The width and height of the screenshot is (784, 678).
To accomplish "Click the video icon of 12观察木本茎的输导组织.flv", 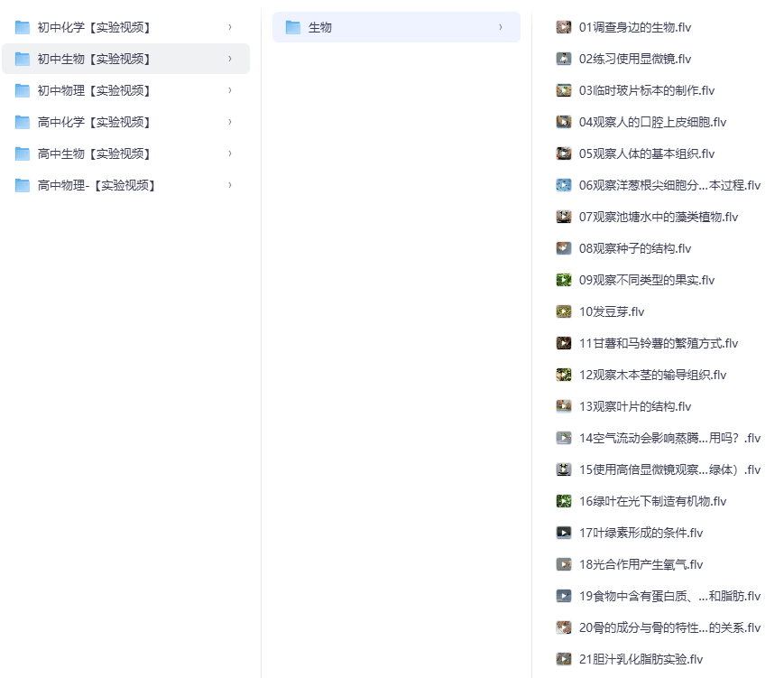I will point(564,375).
